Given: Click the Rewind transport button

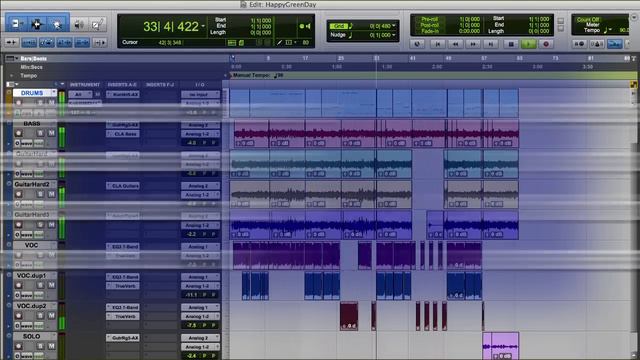Looking at the screenshot, I should [456, 44].
